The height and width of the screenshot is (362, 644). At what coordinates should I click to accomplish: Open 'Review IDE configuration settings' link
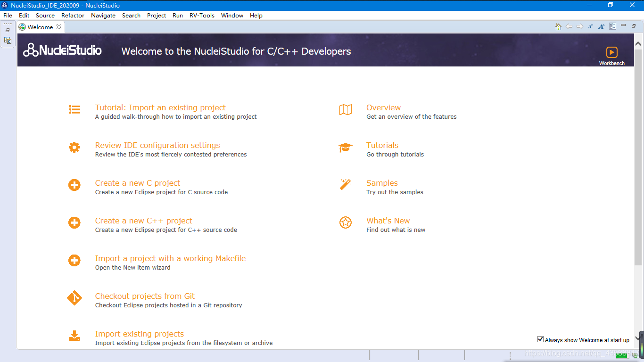coord(157,145)
